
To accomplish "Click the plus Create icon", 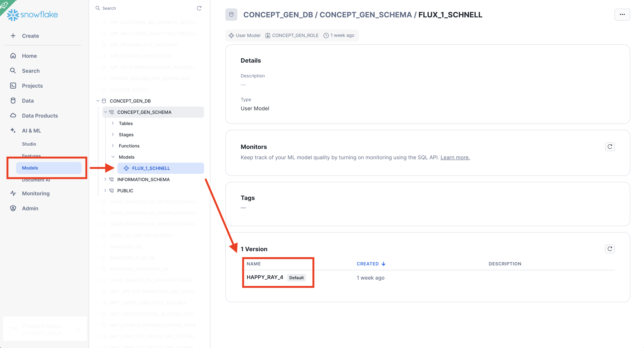I will [x=13, y=36].
